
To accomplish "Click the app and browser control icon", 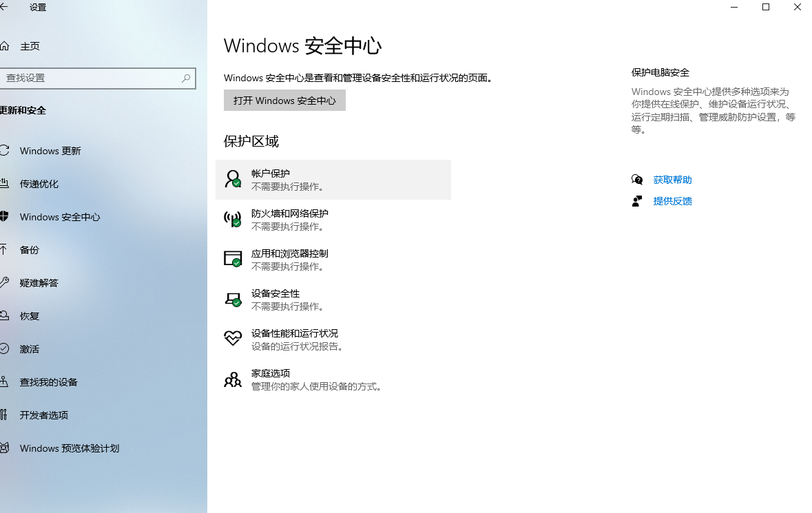I will 233,259.
